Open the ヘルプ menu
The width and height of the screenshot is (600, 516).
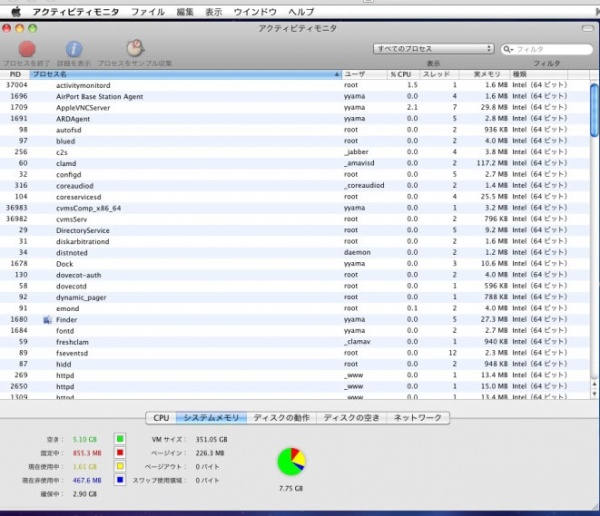pos(301,12)
